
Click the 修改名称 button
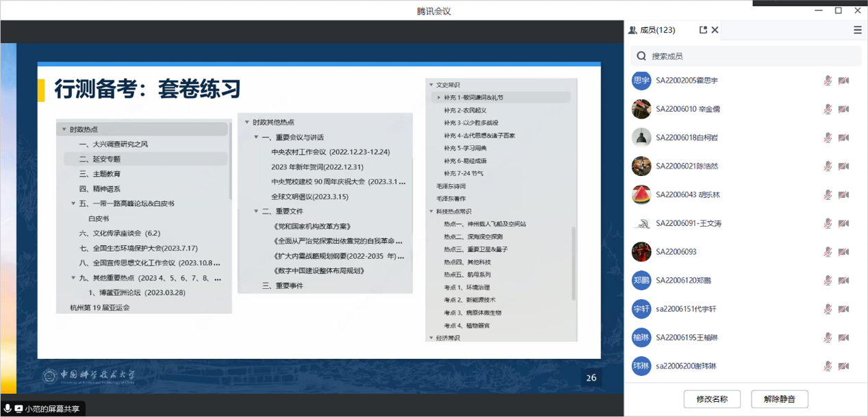[x=712, y=399]
